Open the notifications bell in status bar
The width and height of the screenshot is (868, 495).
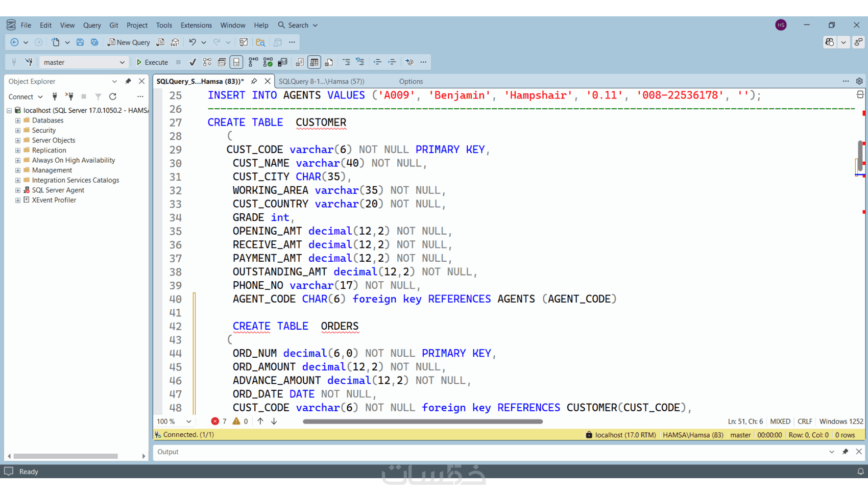pyautogui.click(x=860, y=472)
